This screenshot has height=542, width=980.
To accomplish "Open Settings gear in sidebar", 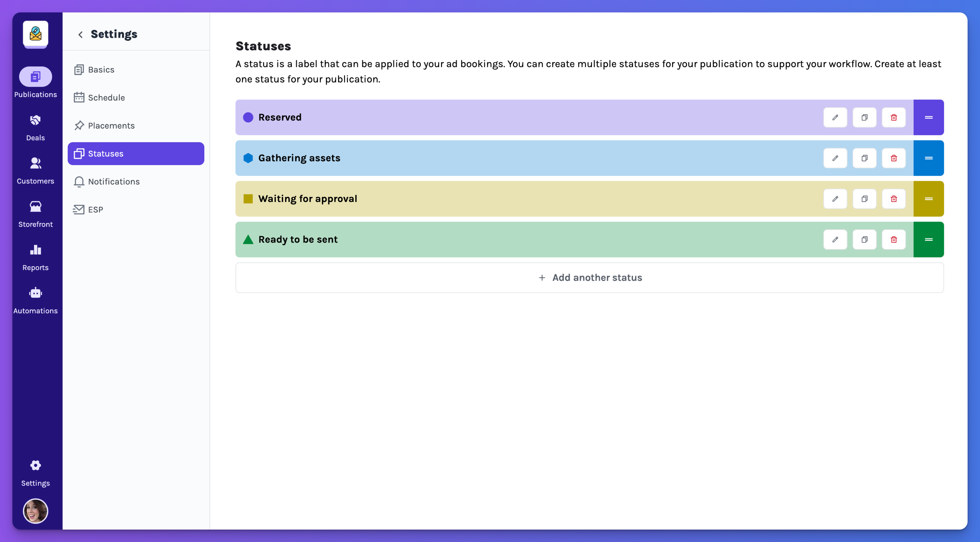I will [x=35, y=473].
